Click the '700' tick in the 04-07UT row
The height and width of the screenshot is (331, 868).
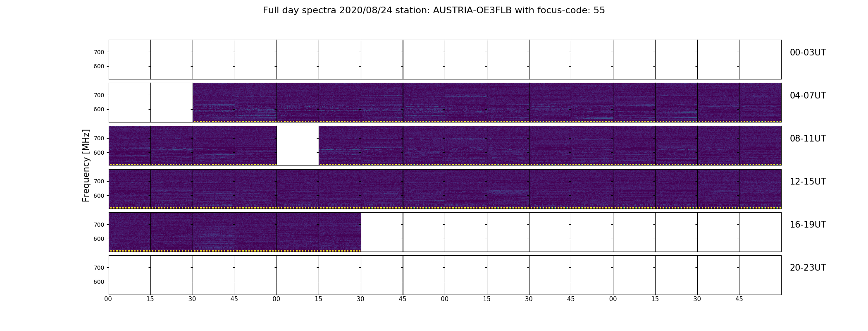(99, 95)
